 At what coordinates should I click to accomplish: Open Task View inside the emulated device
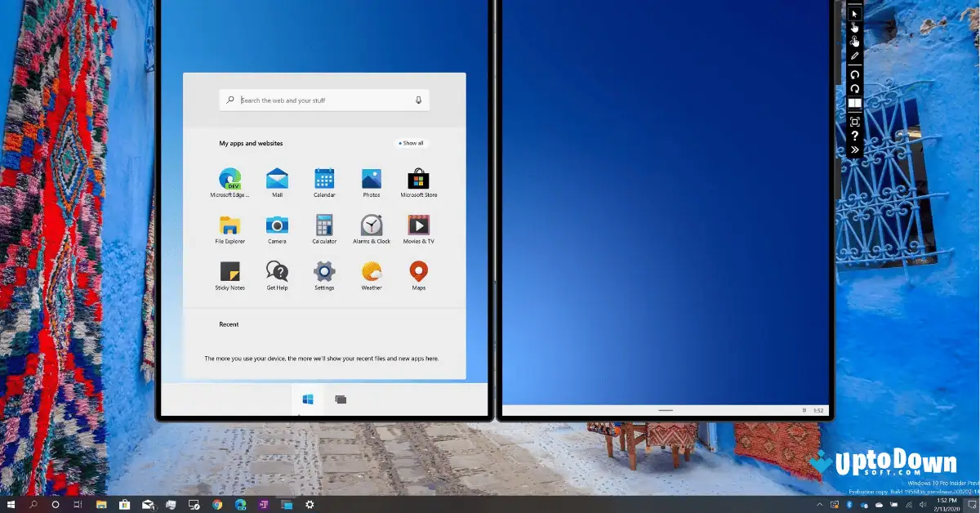click(341, 399)
